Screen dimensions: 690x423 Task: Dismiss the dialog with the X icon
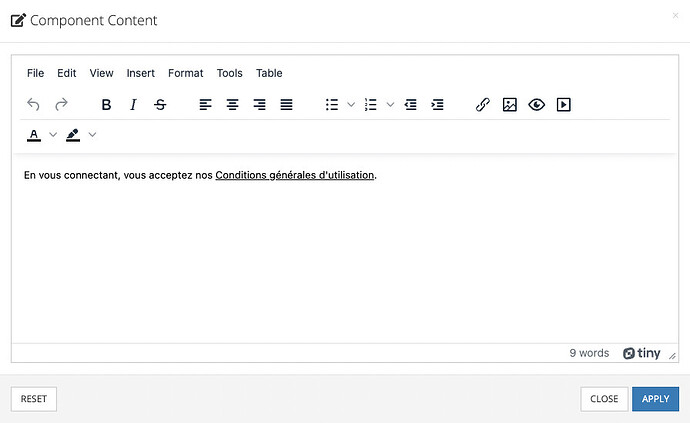(x=675, y=16)
